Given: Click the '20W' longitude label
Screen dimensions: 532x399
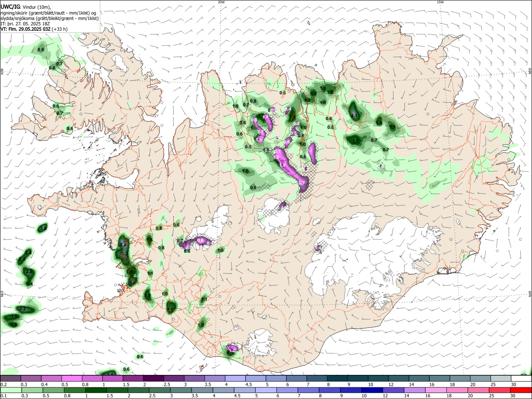Looking at the screenshot, I should [x=221, y=2].
